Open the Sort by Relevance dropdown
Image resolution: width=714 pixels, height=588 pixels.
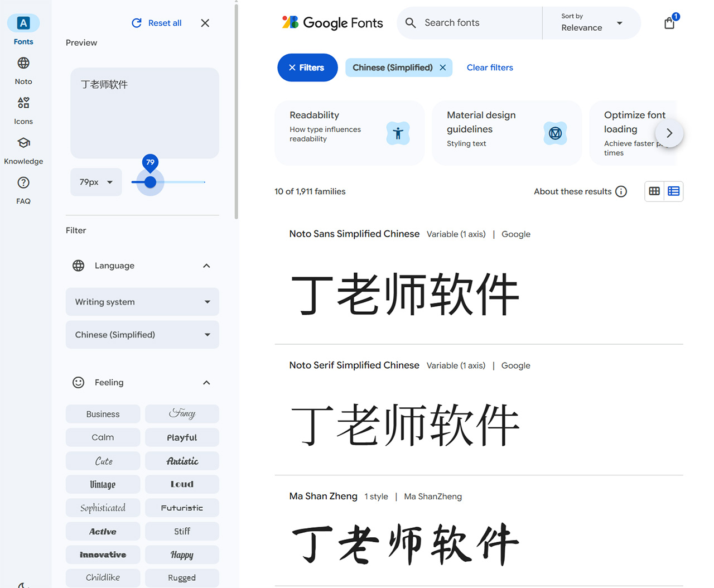tap(591, 23)
